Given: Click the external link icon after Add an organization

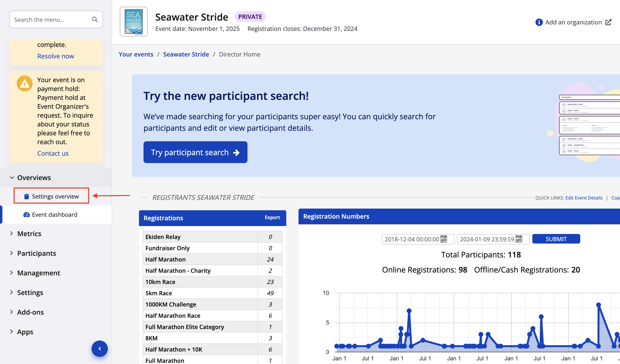Looking at the screenshot, I should (608, 22).
